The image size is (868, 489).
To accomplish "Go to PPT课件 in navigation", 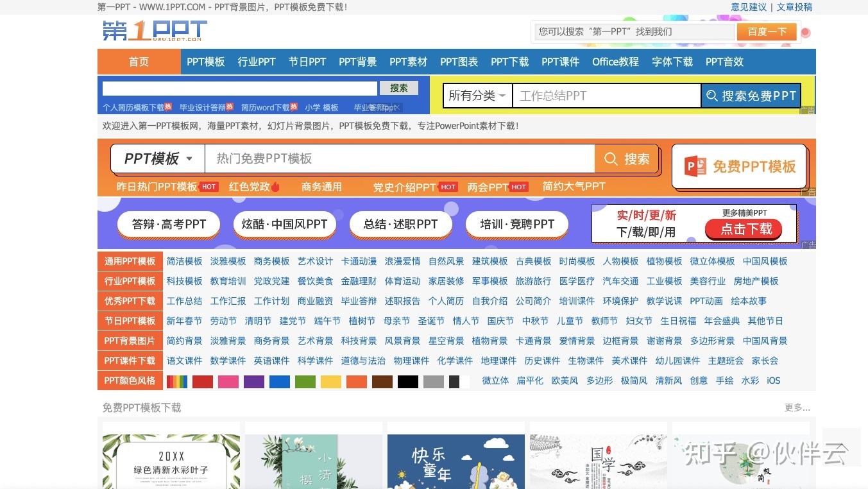I will click(561, 62).
